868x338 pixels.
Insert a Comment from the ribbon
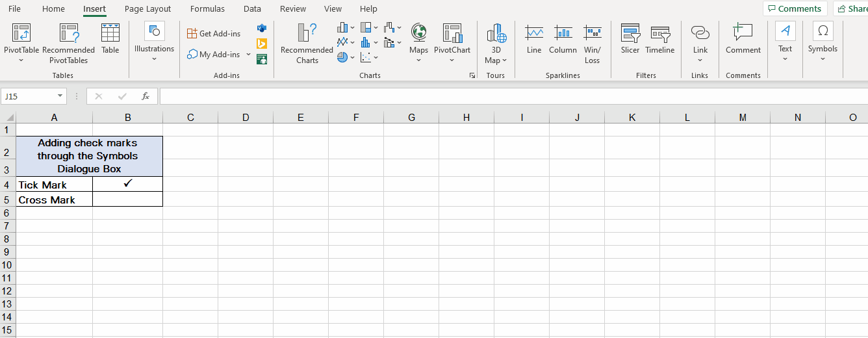click(x=743, y=39)
